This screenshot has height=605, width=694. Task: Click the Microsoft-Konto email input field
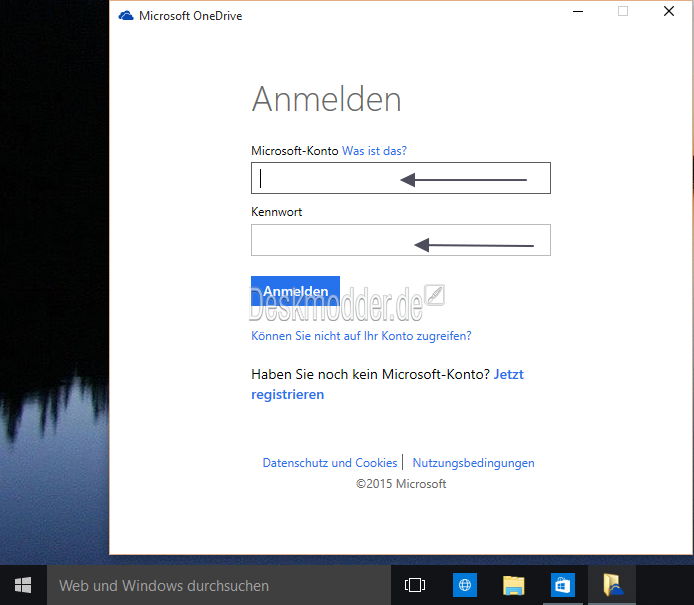click(401, 178)
